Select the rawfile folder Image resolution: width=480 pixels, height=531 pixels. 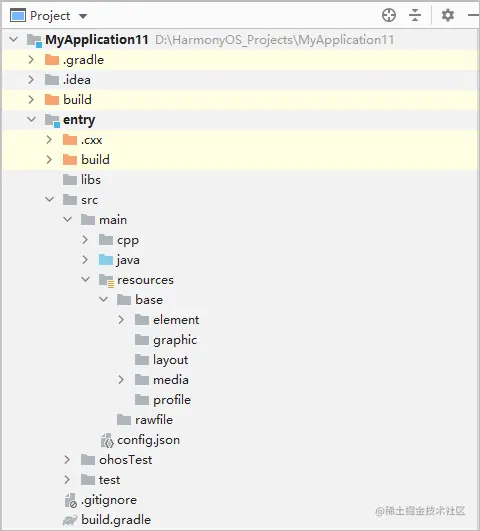click(x=145, y=420)
